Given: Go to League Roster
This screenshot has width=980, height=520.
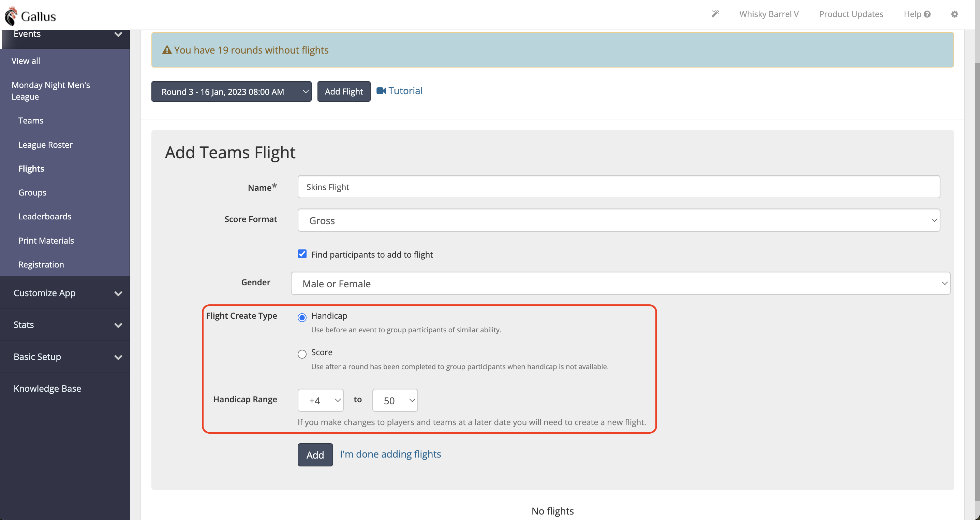Looking at the screenshot, I should [45, 145].
